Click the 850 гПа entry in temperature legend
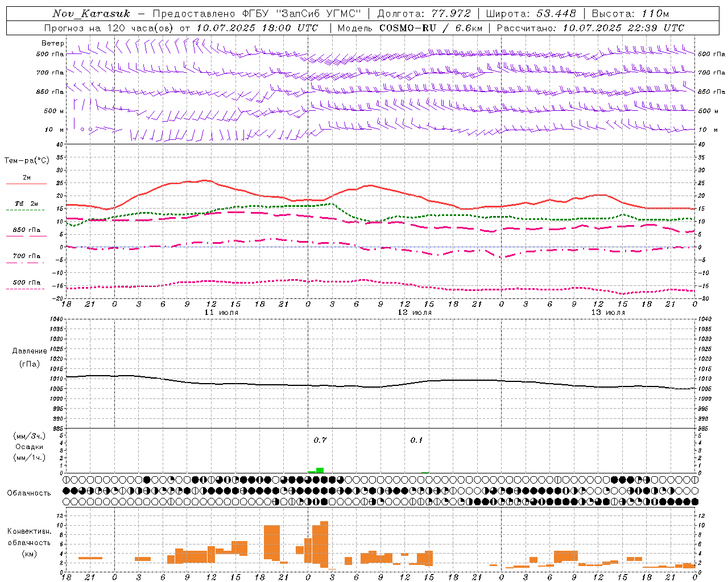The height and width of the screenshot is (582, 728). click(x=26, y=230)
